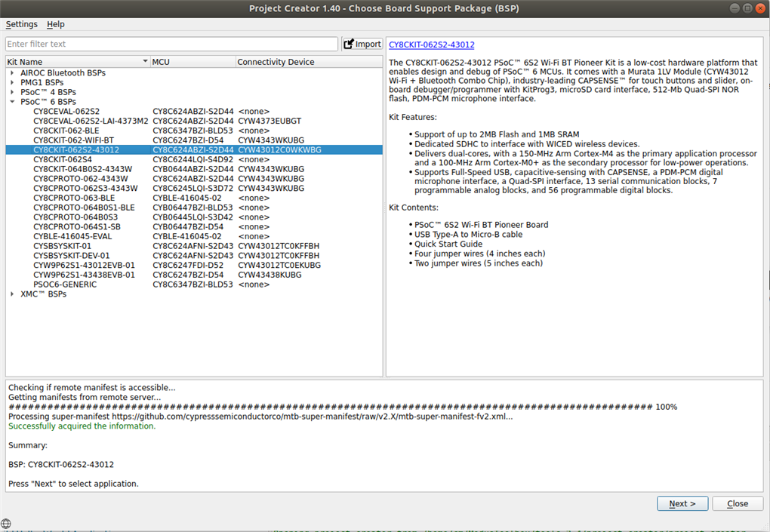Click the AIROC Bluetooth BSPs label
770x532 pixels.
tap(63, 72)
